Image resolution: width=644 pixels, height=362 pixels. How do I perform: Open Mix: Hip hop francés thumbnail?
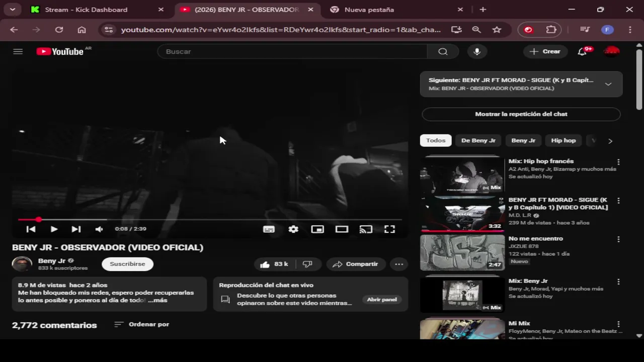(x=462, y=174)
